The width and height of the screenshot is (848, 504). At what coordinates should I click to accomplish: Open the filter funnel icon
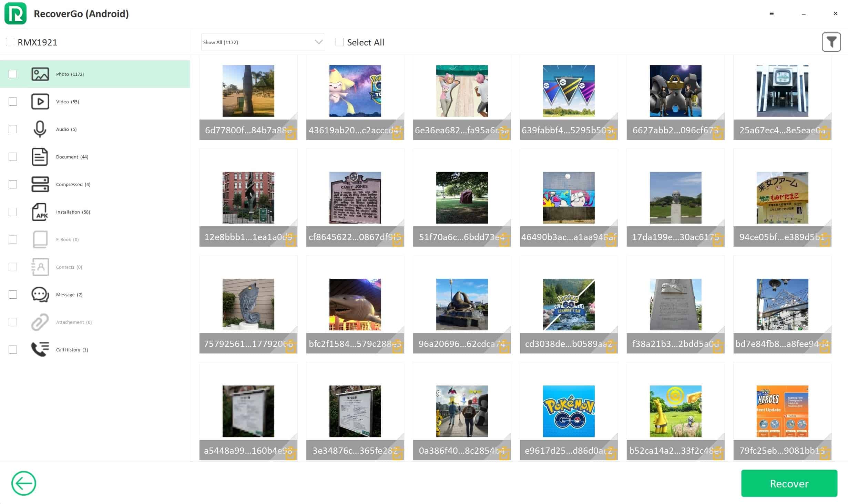[x=831, y=42]
